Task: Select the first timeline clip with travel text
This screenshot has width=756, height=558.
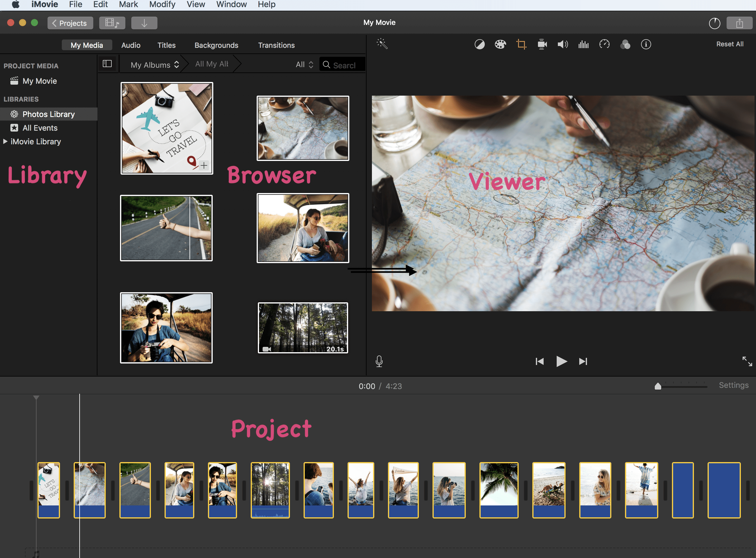Action: [49, 490]
